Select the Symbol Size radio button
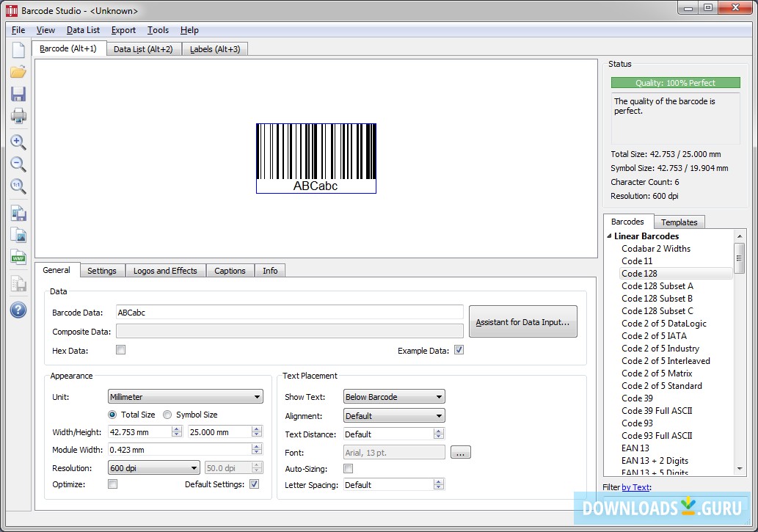The image size is (758, 532). point(167,414)
